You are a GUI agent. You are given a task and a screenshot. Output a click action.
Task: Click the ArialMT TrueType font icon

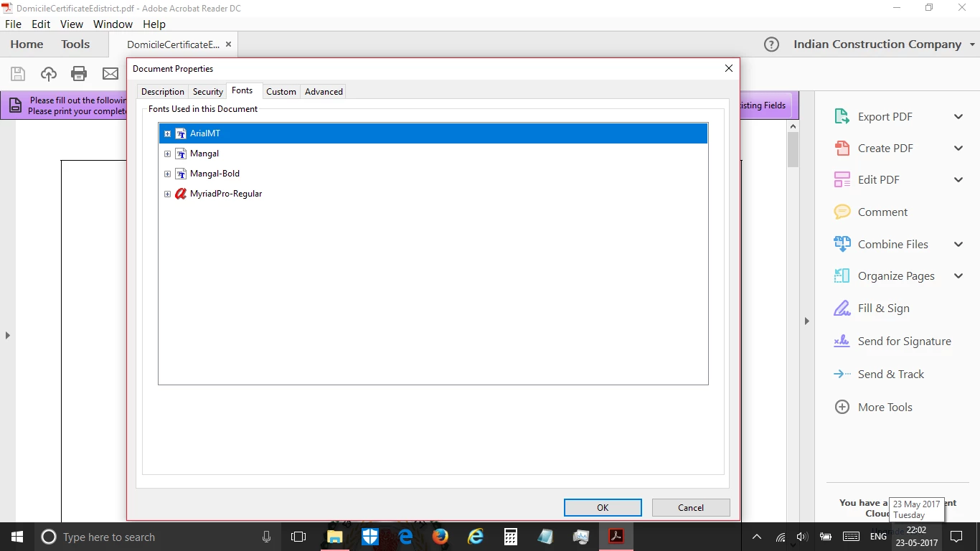click(x=181, y=133)
